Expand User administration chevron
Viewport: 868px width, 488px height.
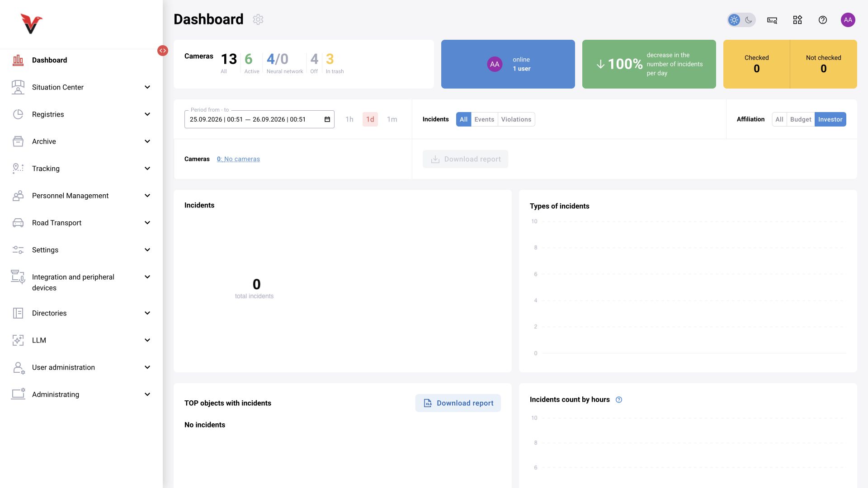coord(147,367)
